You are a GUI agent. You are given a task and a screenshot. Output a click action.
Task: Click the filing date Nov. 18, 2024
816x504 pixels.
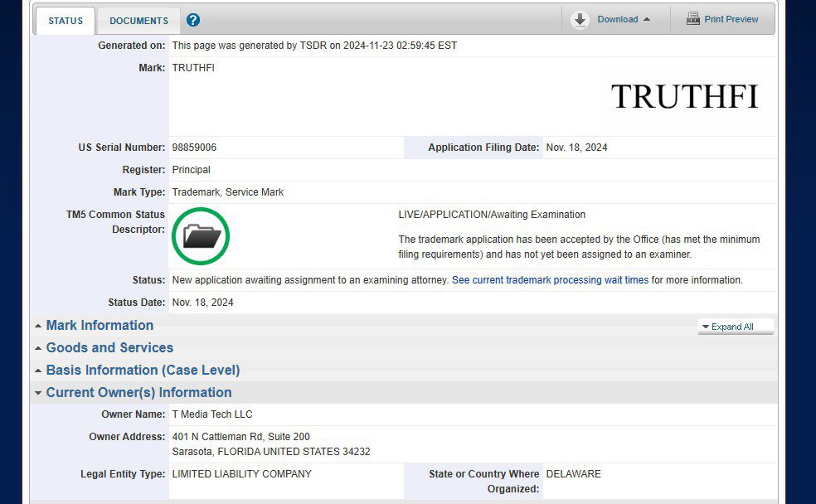point(576,148)
